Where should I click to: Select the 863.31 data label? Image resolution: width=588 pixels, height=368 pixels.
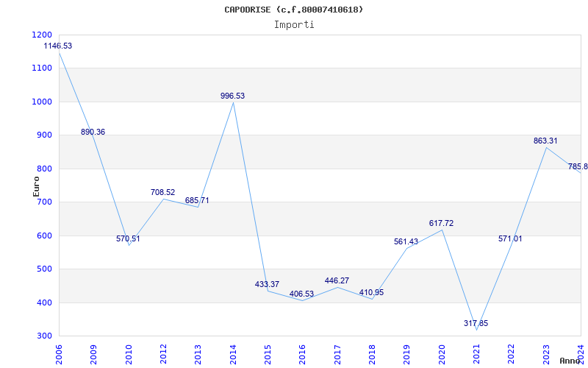(545, 141)
